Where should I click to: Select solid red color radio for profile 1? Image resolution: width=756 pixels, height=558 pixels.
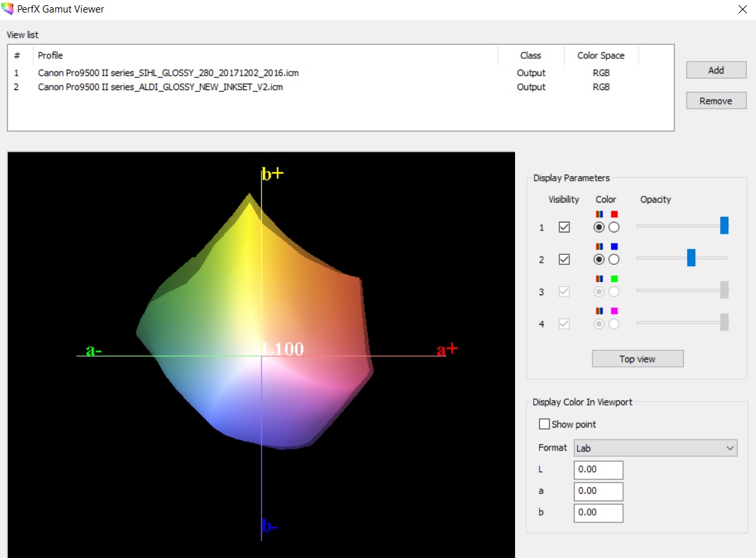(614, 227)
